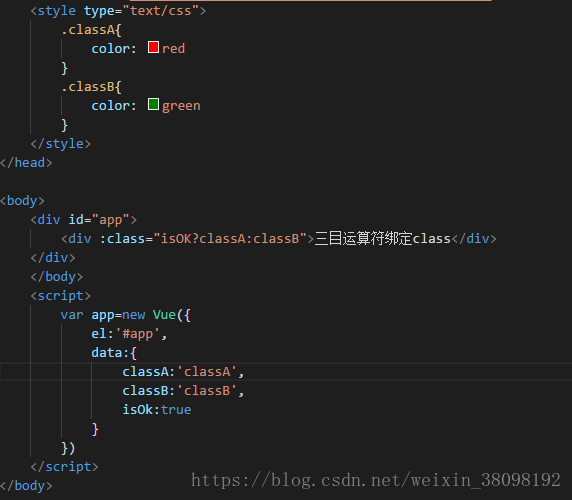
Task: Click the 'new' keyword before Vue
Action: (134, 315)
